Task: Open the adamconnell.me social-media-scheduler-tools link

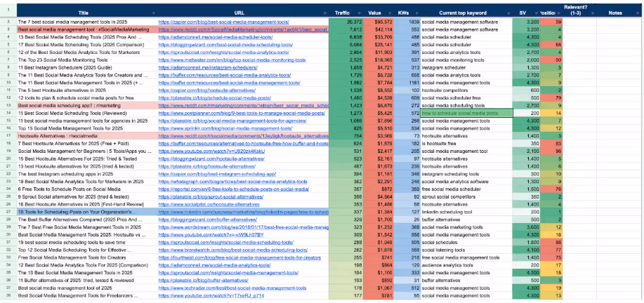Action: (x=215, y=37)
